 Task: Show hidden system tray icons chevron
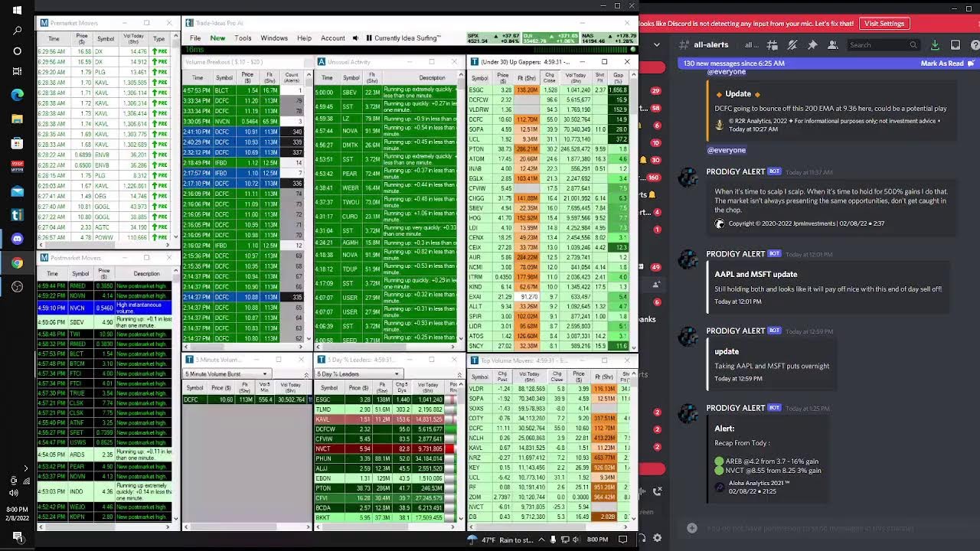coord(542,540)
